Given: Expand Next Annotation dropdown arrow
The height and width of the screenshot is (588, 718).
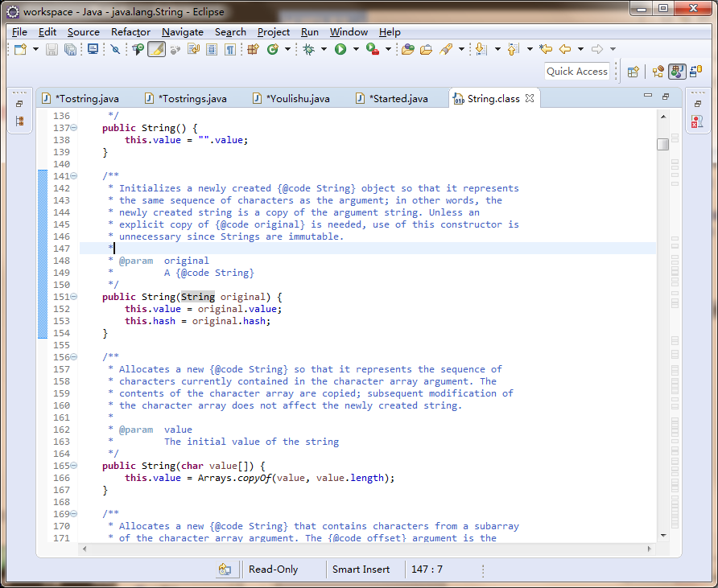Looking at the screenshot, I should click(x=497, y=49).
